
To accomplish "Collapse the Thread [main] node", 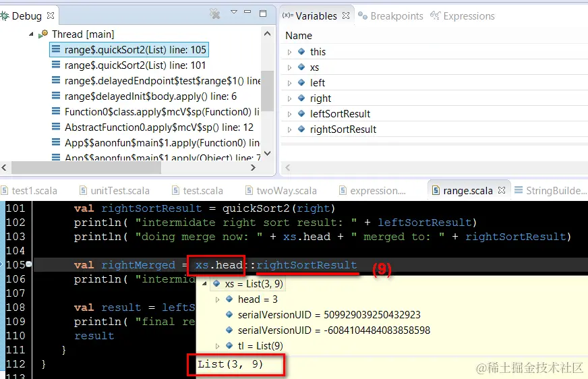I will tap(31, 34).
